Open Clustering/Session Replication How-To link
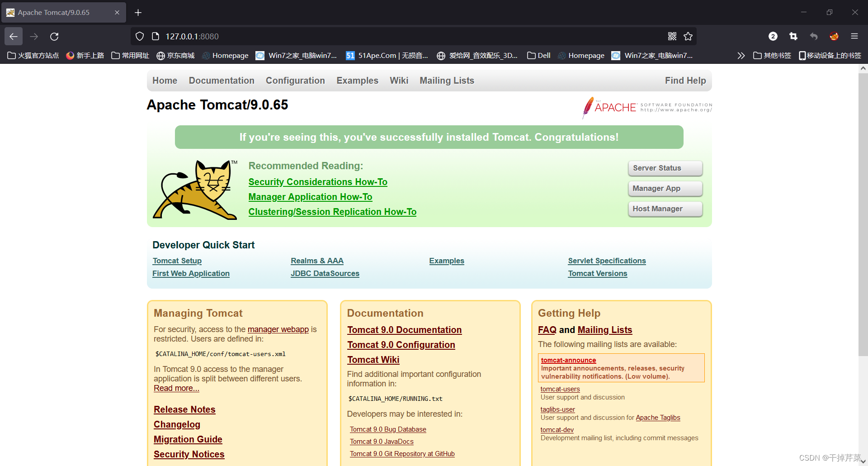Screen dimensions: 868x466 (332, 212)
